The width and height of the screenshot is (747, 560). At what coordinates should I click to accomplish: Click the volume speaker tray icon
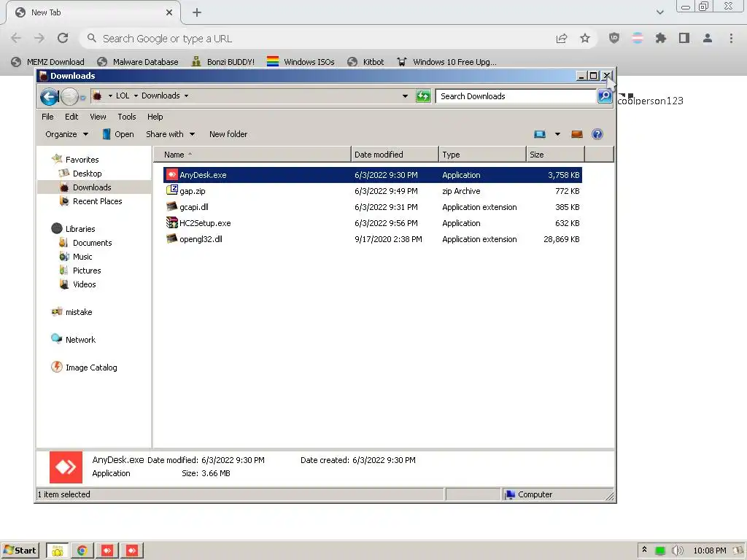click(677, 551)
